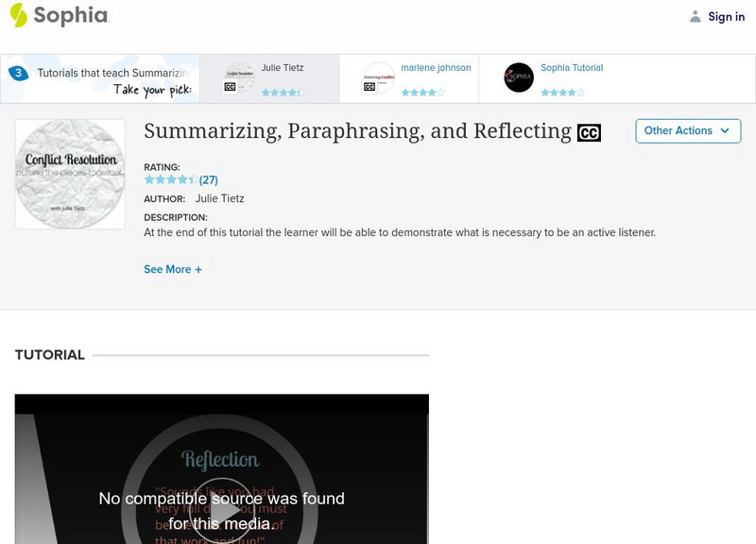
Task: Expand the description with See More +
Action: pyautogui.click(x=173, y=269)
